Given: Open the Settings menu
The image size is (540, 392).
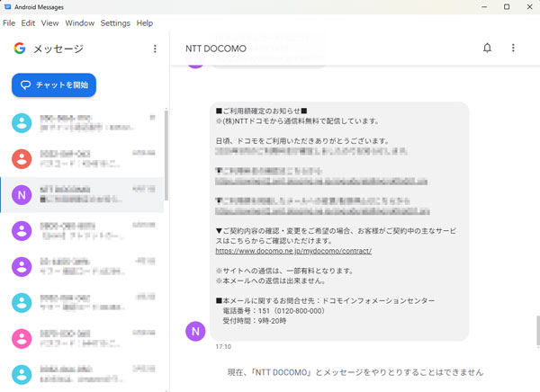Looking at the screenshot, I should click(115, 23).
